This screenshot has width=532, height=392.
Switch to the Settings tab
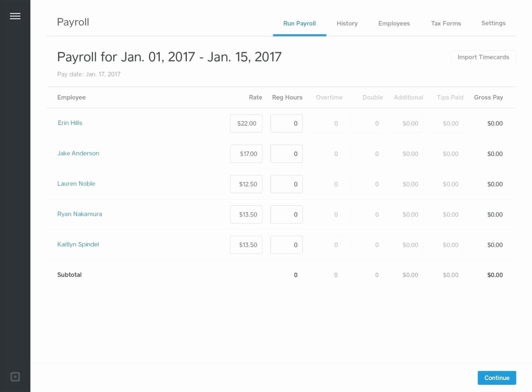[x=493, y=23]
